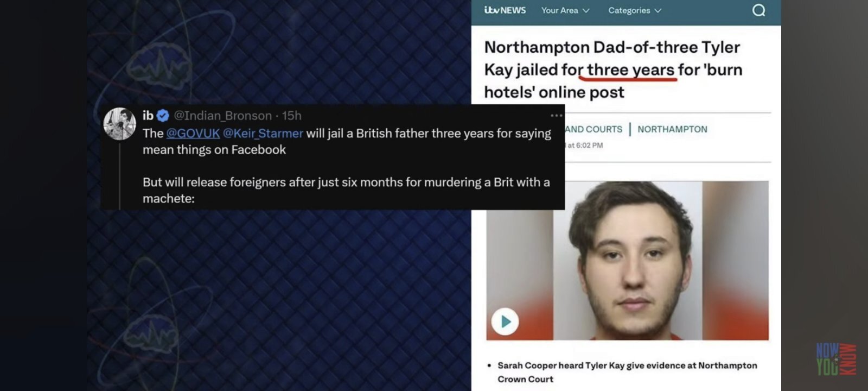Click the Your Area chevron arrow

pos(586,11)
